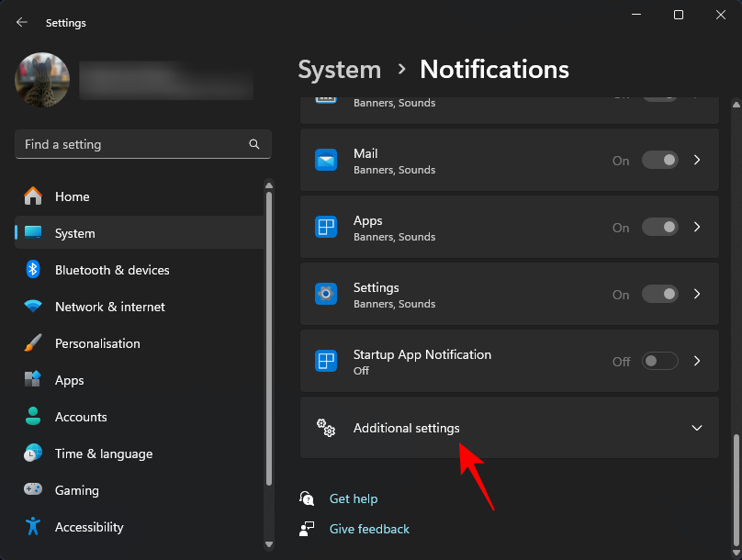Open Startup App Notification details chevron
The height and width of the screenshot is (560, 742).
tap(697, 361)
